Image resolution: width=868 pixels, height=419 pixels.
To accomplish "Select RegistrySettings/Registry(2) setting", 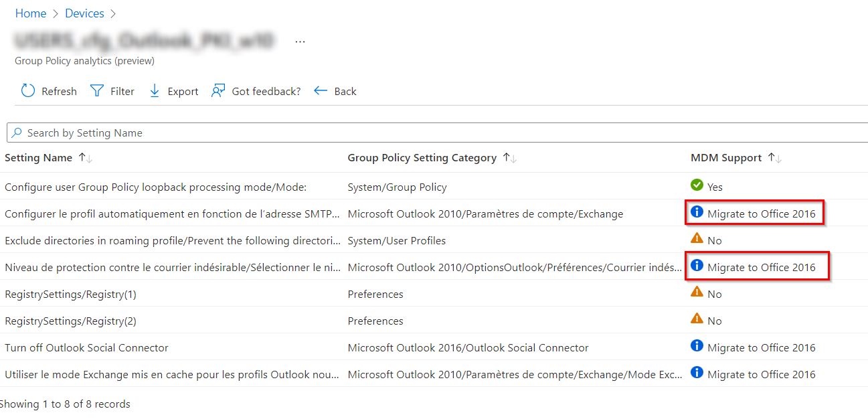I will [70, 321].
